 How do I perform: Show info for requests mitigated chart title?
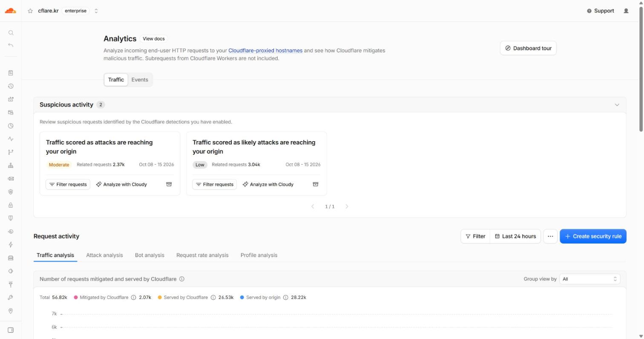tap(182, 279)
